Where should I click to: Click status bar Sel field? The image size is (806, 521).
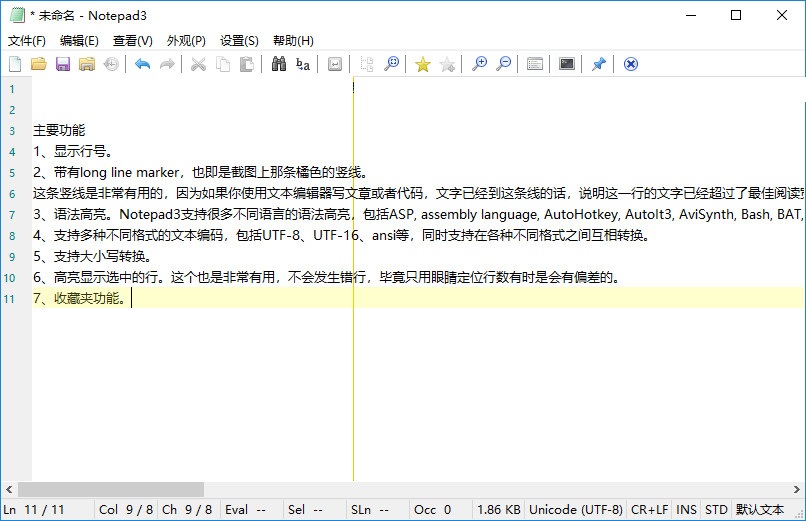tap(306, 510)
